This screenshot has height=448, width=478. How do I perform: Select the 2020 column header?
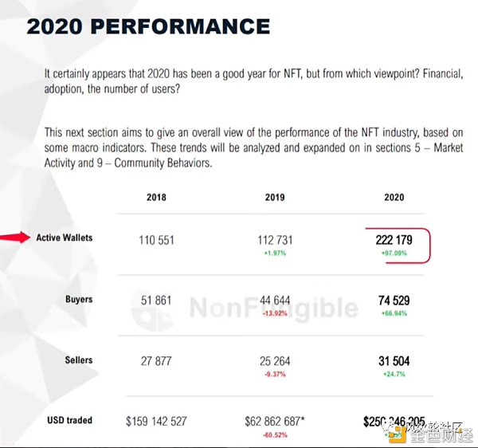tap(394, 198)
